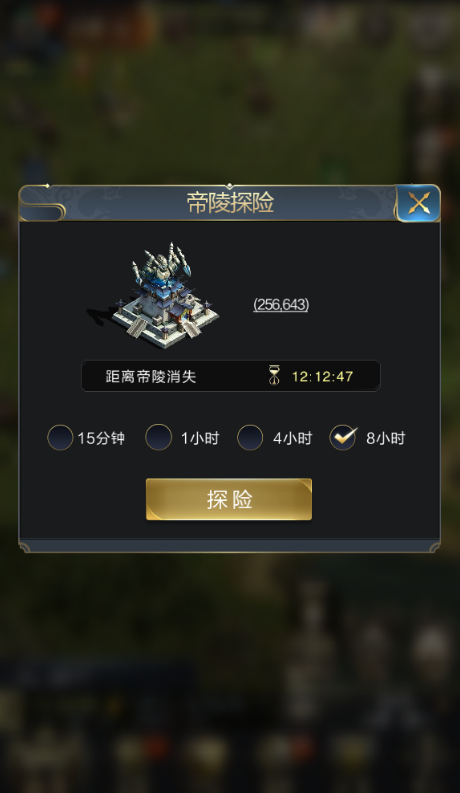Select the 15分钟 radio circle
This screenshot has height=793, width=460.
pyautogui.click(x=60, y=437)
